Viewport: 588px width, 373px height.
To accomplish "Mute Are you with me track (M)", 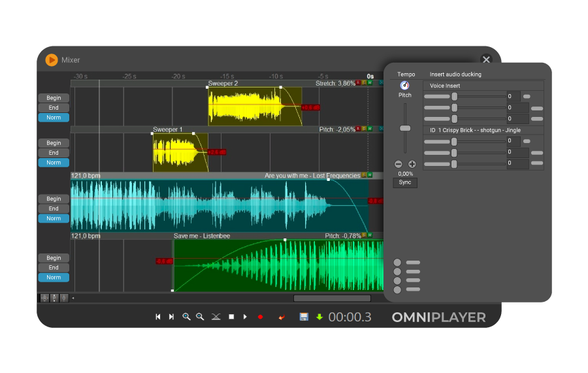I will point(370,175).
